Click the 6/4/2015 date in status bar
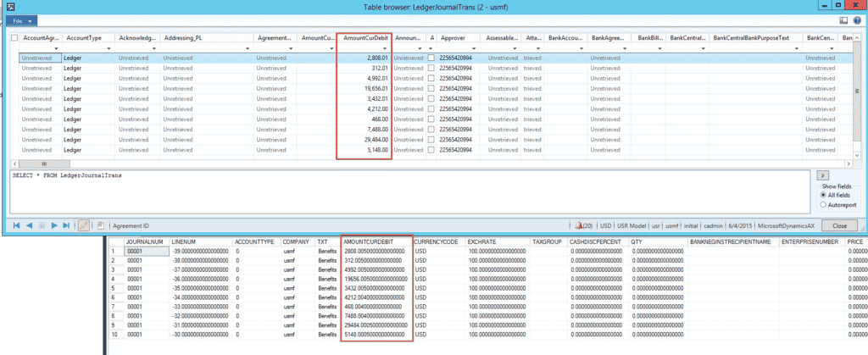868x355 pixels. pos(740,225)
